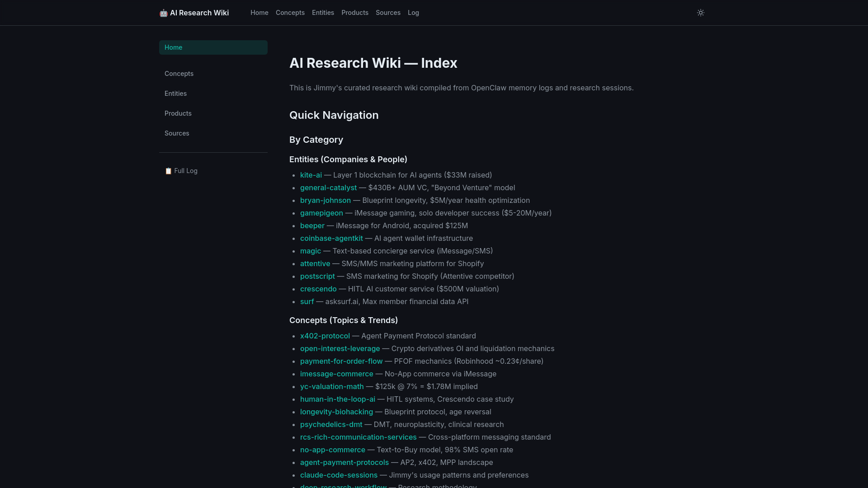Open the postscript entity link
The height and width of the screenshot is (488, 868).
point(317,276)
